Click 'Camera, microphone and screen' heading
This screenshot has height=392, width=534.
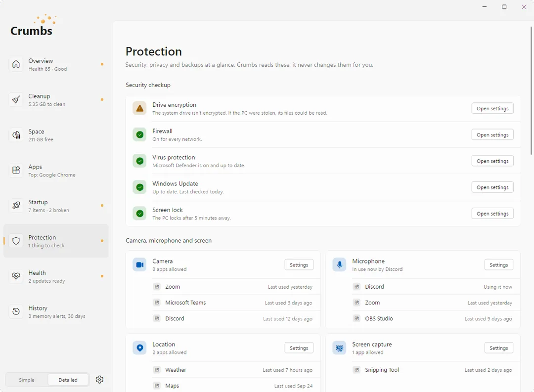click(x=169, y=240)
